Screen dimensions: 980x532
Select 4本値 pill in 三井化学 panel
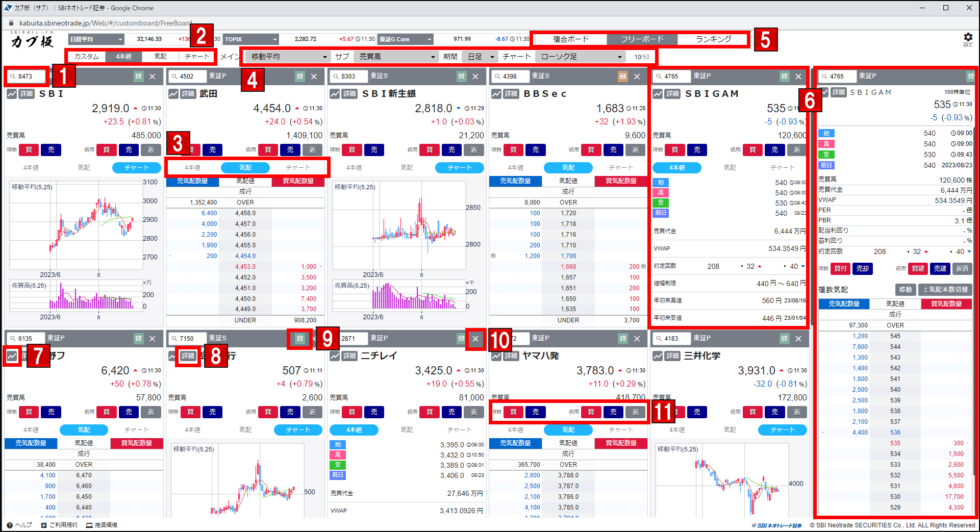[677, 430]
